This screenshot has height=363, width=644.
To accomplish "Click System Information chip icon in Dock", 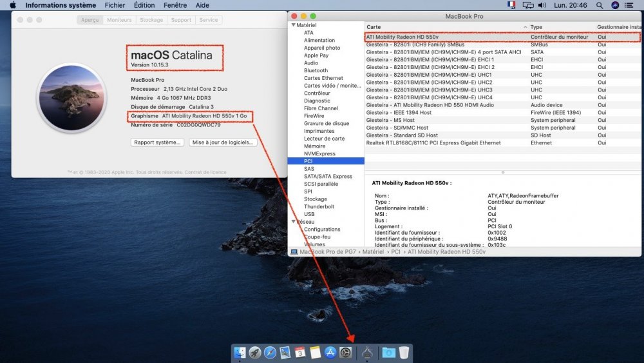I will 367,352.
